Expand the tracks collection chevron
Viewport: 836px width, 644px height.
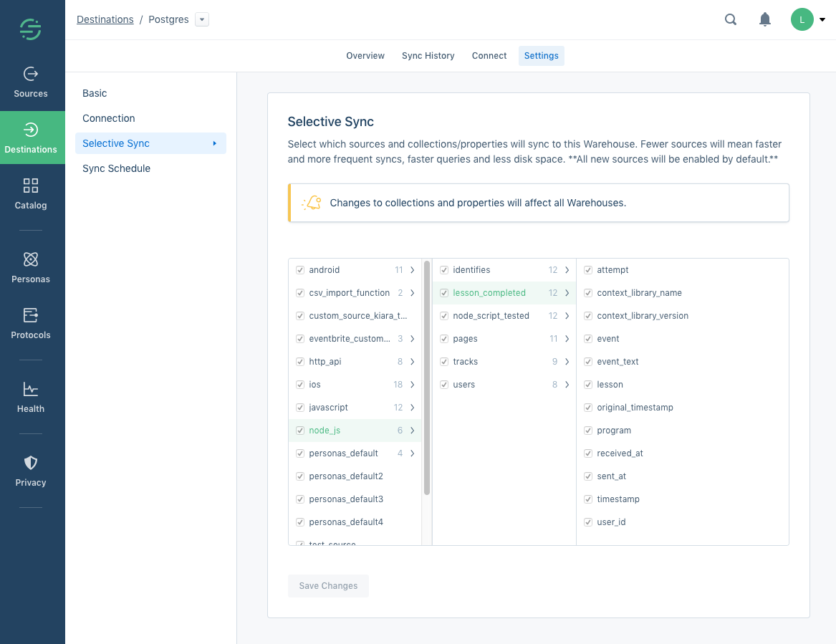tap(567, 362)
